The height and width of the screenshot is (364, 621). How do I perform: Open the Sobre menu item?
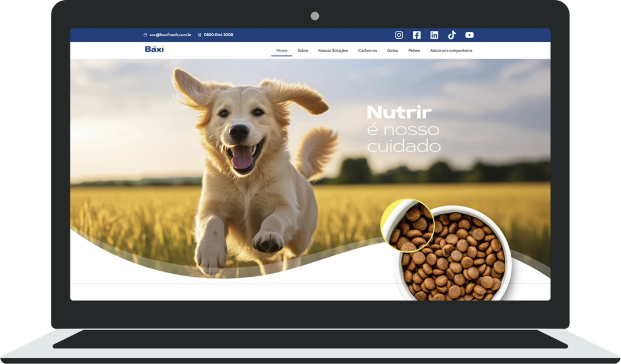click(x=303, y=50)
